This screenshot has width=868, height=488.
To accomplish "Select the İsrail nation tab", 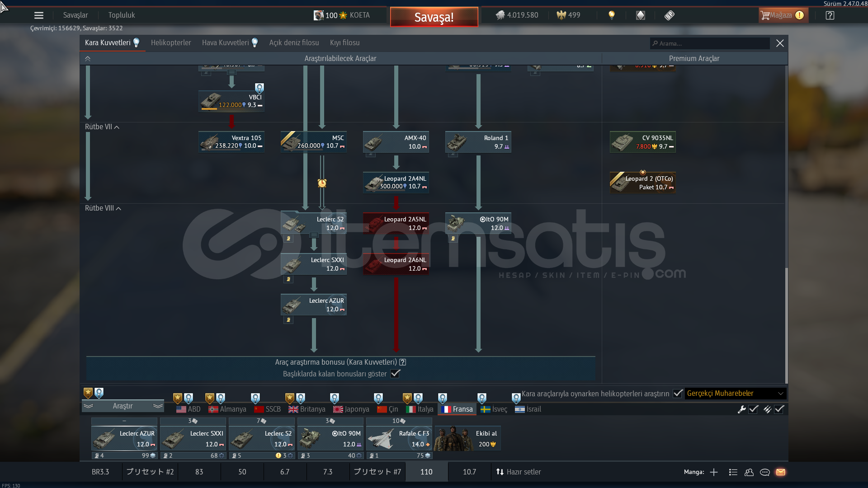I will tap(528, 409).
